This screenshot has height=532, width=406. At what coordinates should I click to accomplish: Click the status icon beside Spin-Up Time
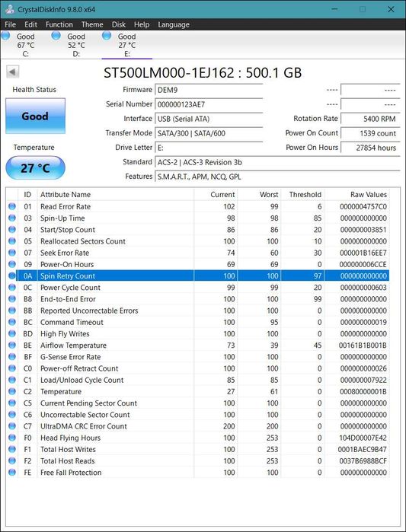coord(12,218)
